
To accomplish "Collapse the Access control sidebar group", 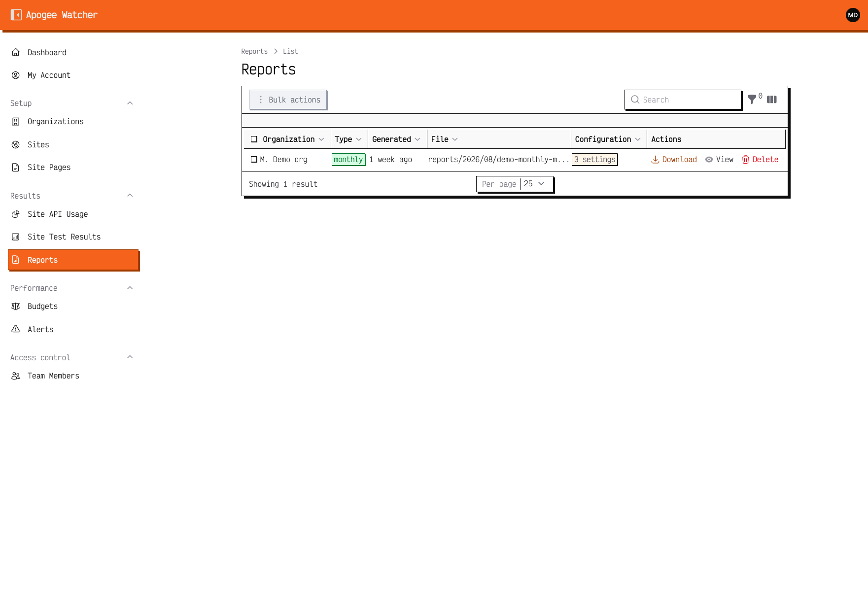I will pos(130,357).
